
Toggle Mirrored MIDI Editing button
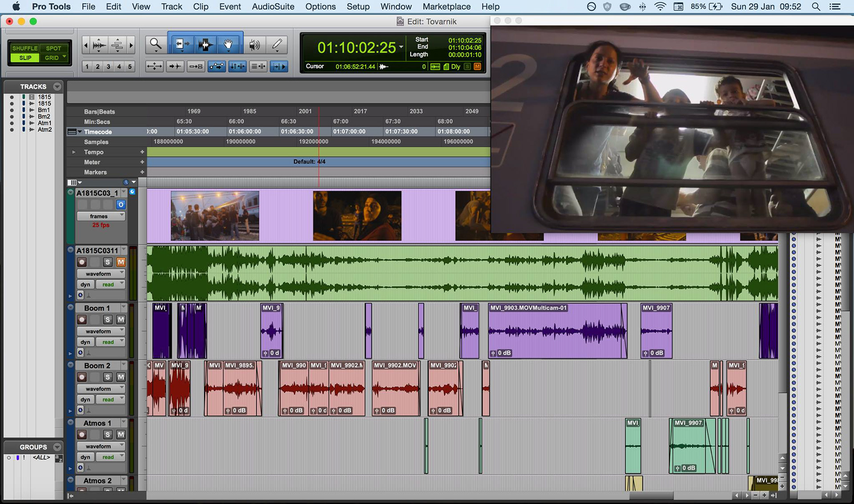(196, 66)
